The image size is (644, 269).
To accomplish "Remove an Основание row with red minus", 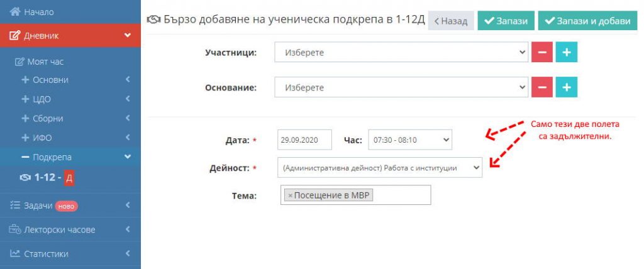I will pos(542,87).
